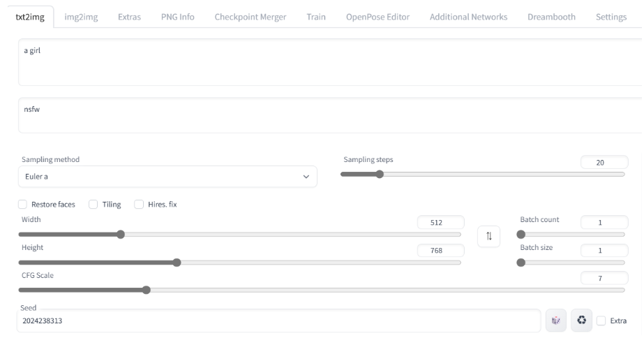
Task: Click the Height slider handle
Action: 177,263
